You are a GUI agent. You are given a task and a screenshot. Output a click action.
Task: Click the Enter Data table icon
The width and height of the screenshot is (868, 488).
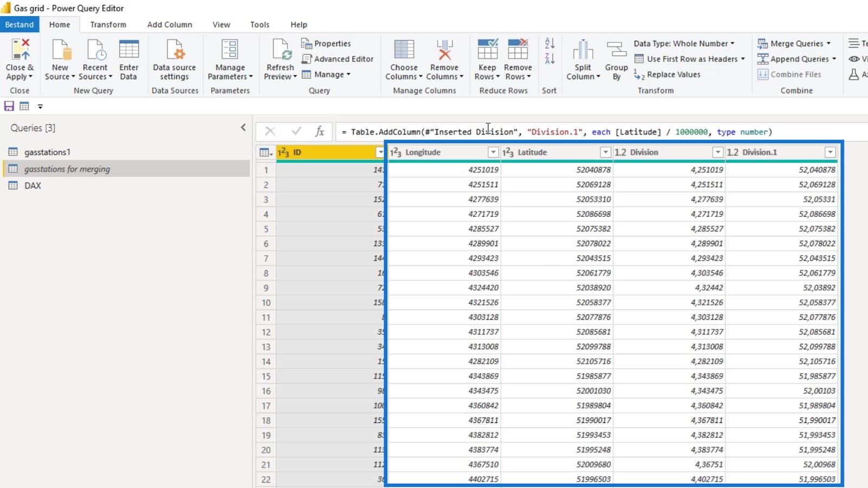tap(129, 49)
